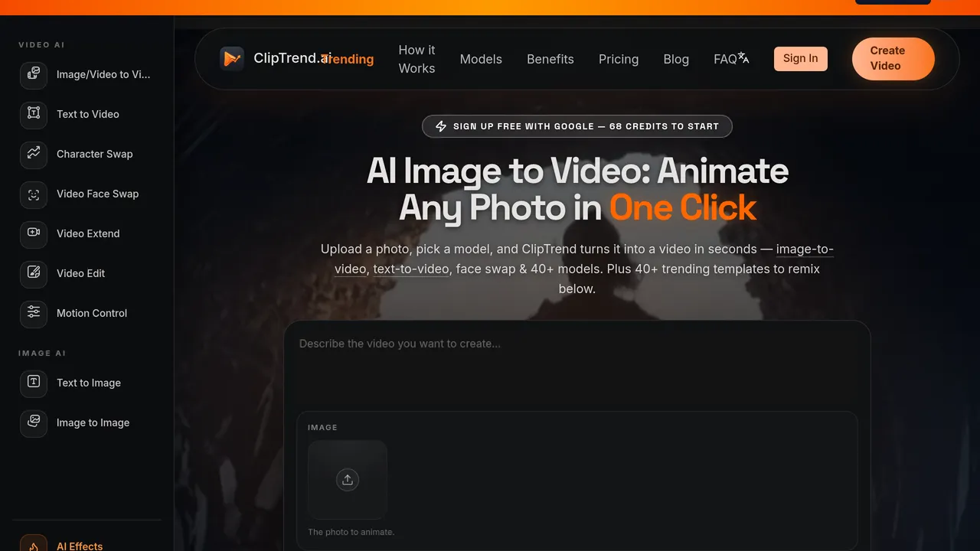This screenshot has height=551, width=980.
Task: Open the Models nav item
Action: point(481,59)
